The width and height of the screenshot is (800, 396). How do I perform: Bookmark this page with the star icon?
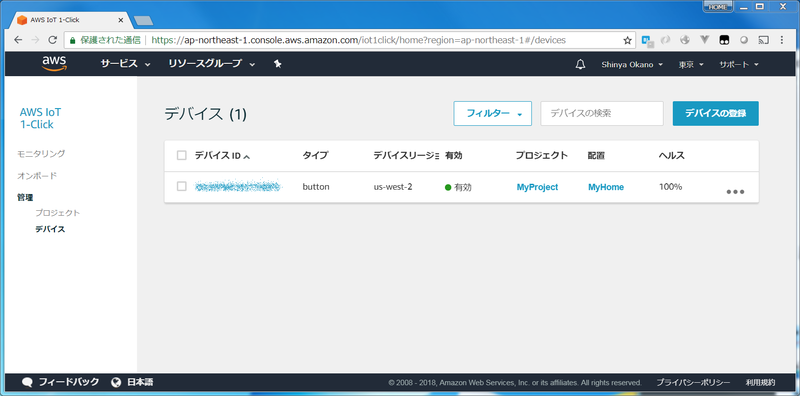[628, 40]
